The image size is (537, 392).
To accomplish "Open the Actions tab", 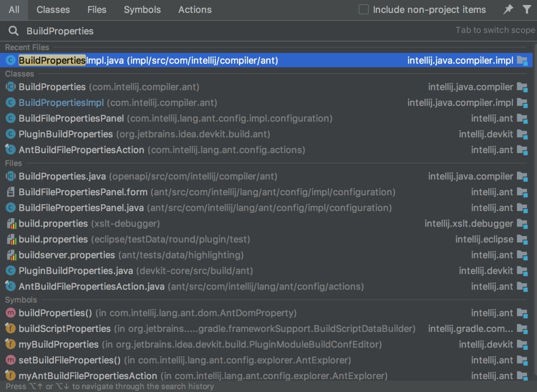I will [195, 9].
